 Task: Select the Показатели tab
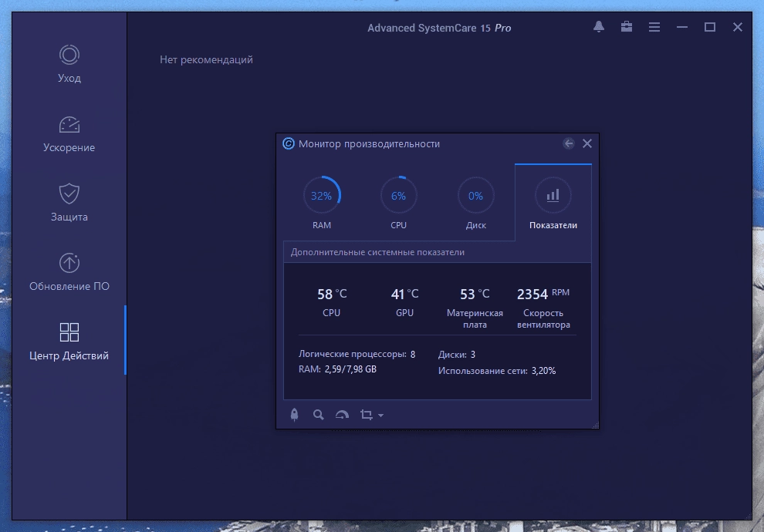pos(553,203)
